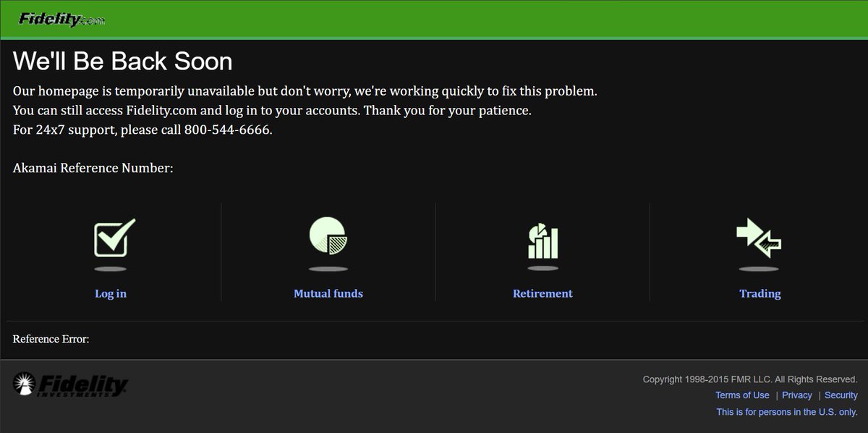
Task: Click the support phone number line
Action: click(x=142, y=130)
